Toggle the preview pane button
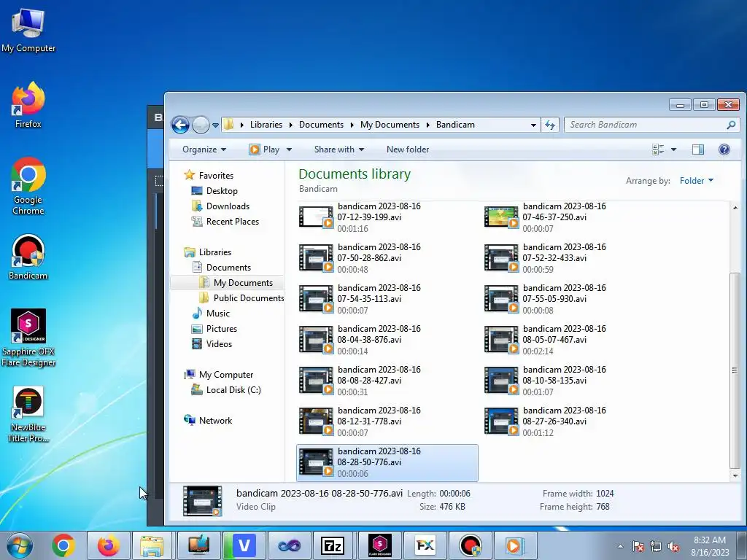Viewport: 747px width, 560px height. (698, 149)
